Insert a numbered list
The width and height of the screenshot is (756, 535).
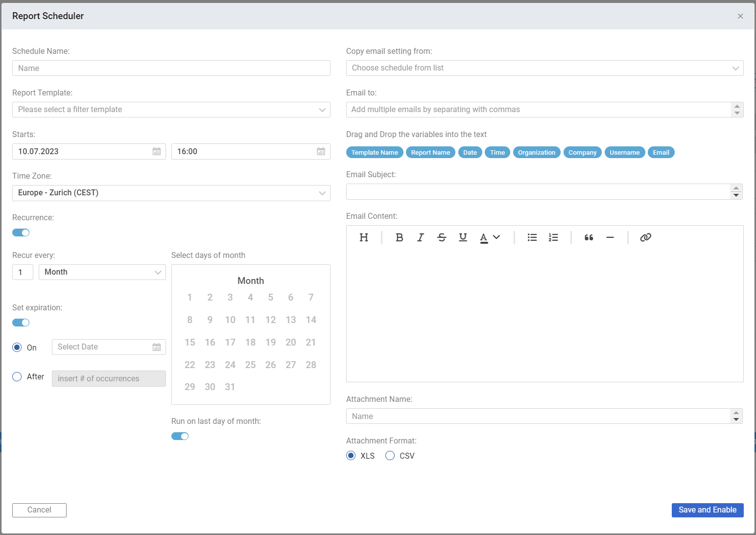[x=553, y=237]
